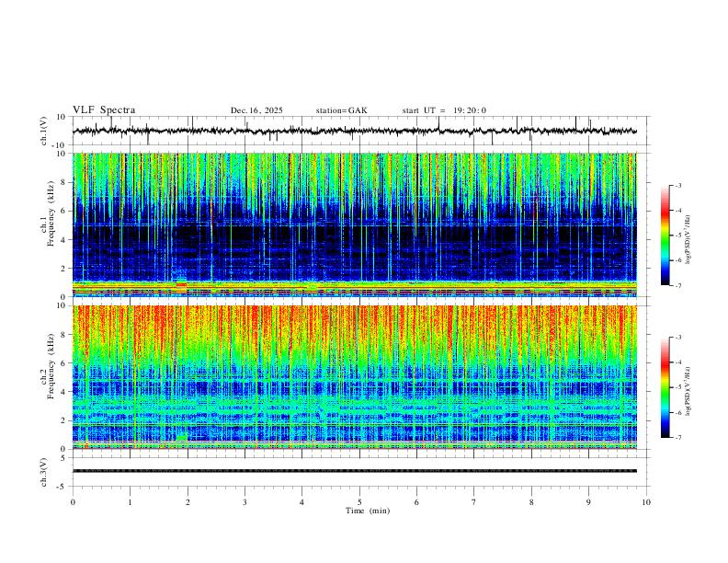Click the 'ch.1(V)' waveform axis label
The image size is (728, 563).
[x=45, y=131]
